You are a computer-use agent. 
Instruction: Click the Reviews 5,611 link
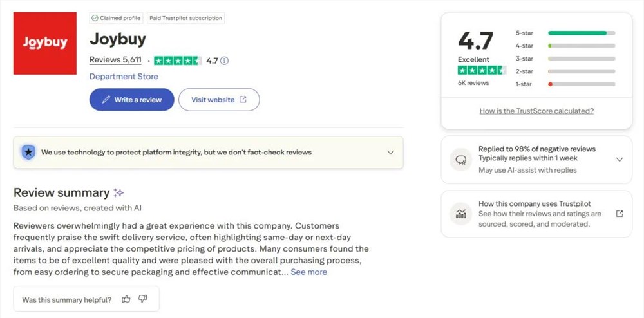pos(115,60)
